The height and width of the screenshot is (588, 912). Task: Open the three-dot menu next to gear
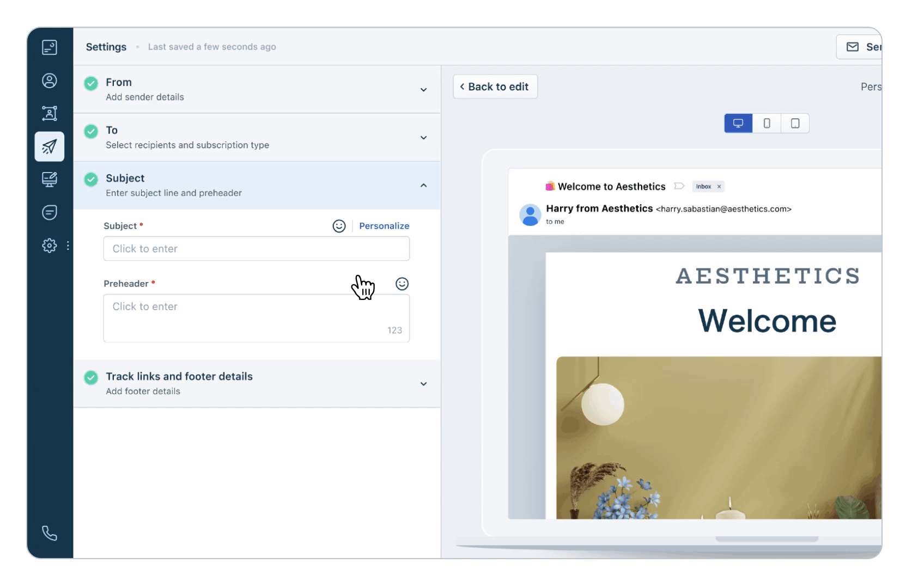point(68,246)
